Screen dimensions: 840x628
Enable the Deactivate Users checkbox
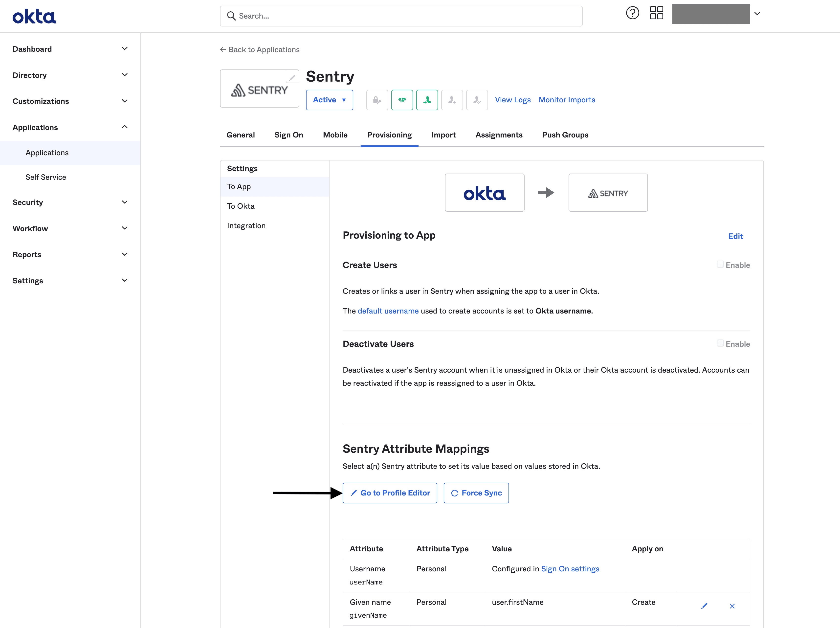(720, 343)
